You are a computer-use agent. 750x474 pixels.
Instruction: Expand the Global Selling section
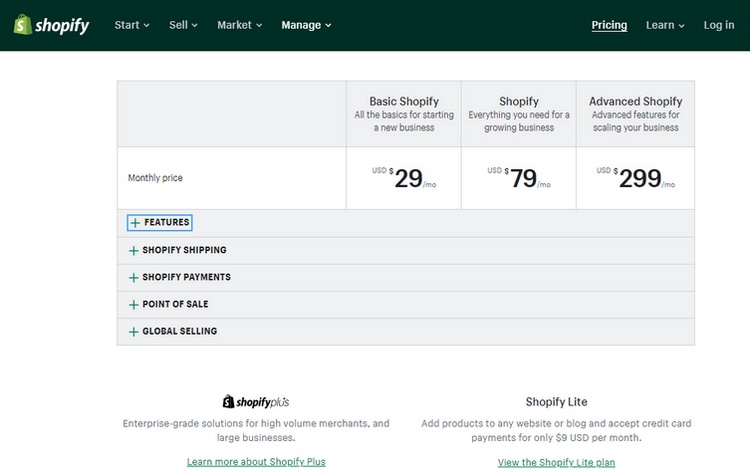173,331
